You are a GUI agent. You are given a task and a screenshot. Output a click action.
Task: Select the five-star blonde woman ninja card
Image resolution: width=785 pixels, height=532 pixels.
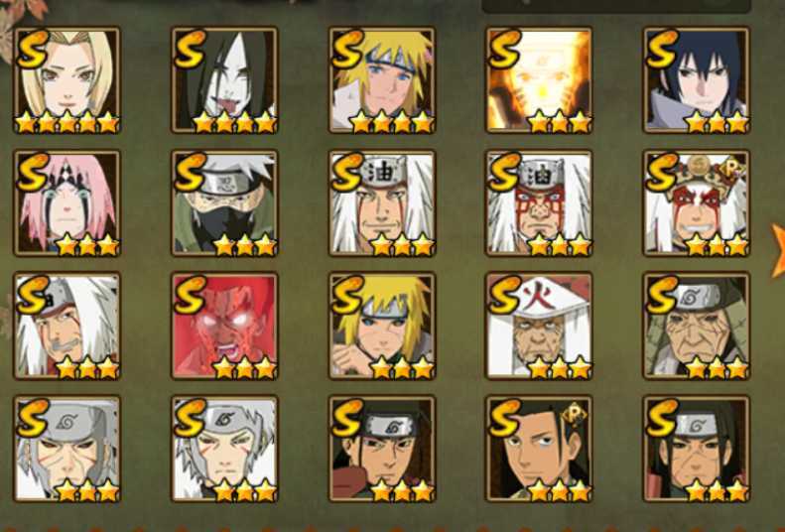67,80
